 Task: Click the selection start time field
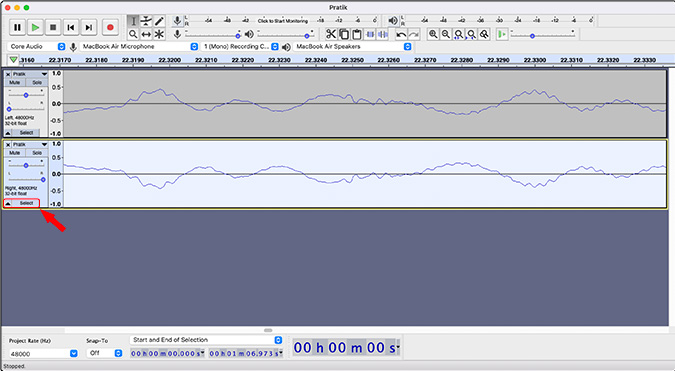167,353
